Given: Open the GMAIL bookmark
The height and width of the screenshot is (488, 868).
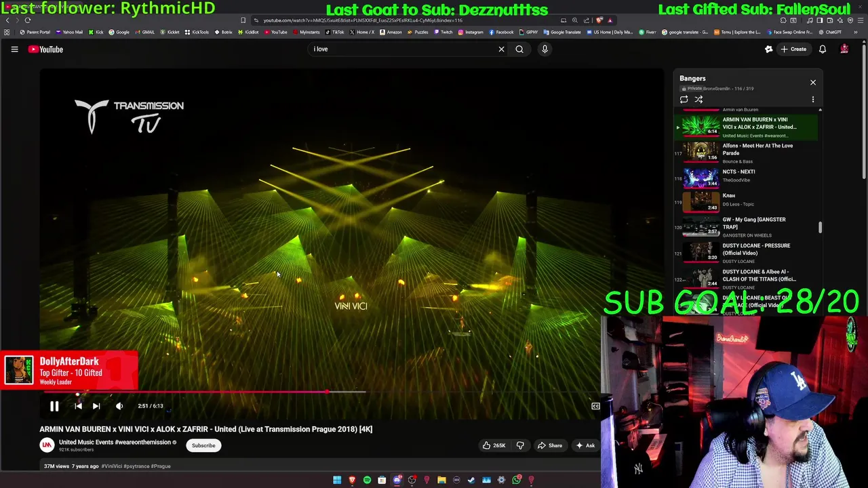Looking at the screenshot, I should pyautogui.click(x=144, y=32).
